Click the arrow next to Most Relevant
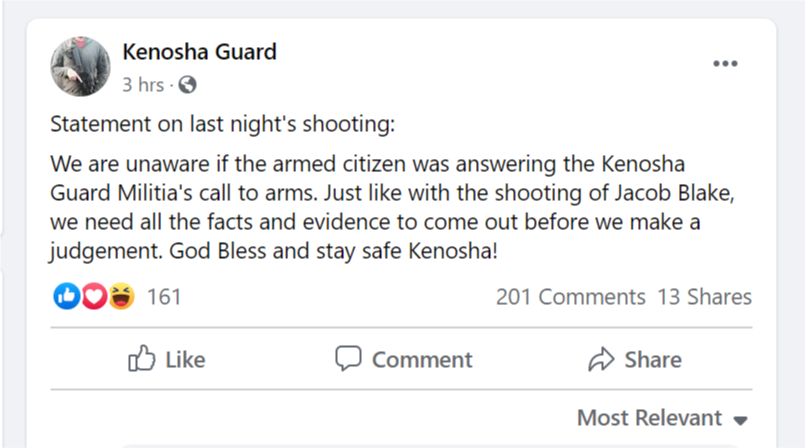805x448 pixels. pos(741,419)
